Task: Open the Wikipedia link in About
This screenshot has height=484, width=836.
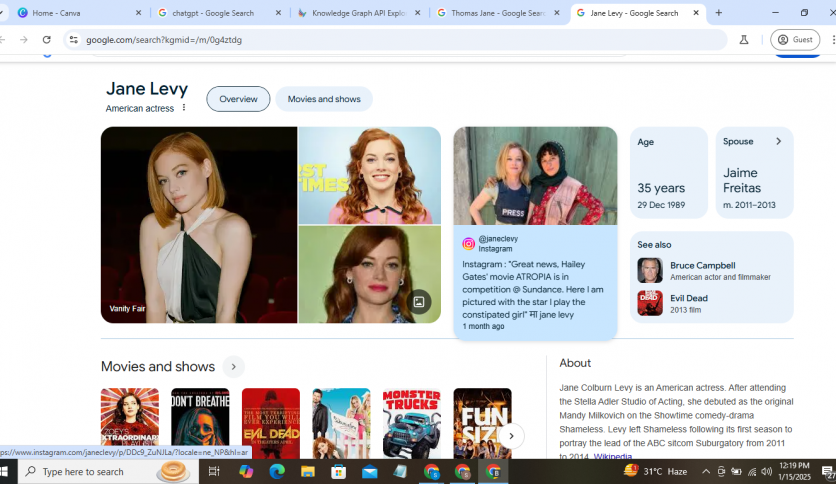Action: click(613, 456)
